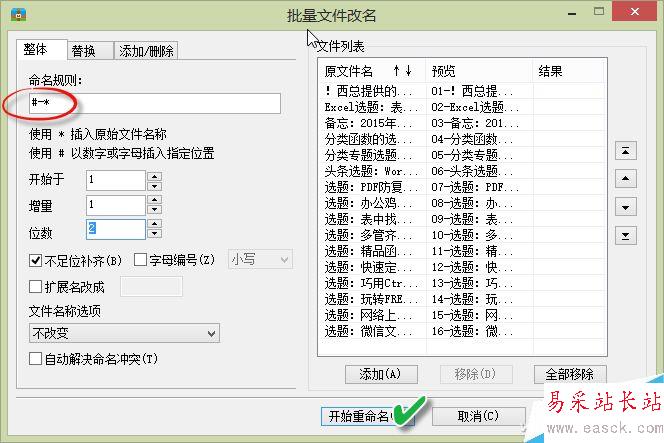
Task: Open the 添加/删除 tab
Action: point(146,50)
